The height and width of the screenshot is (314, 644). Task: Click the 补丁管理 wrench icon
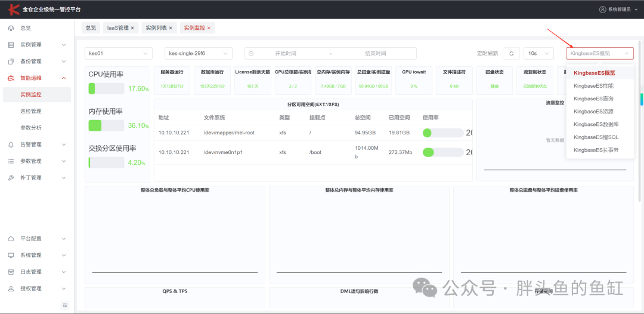tap(11, 178)
